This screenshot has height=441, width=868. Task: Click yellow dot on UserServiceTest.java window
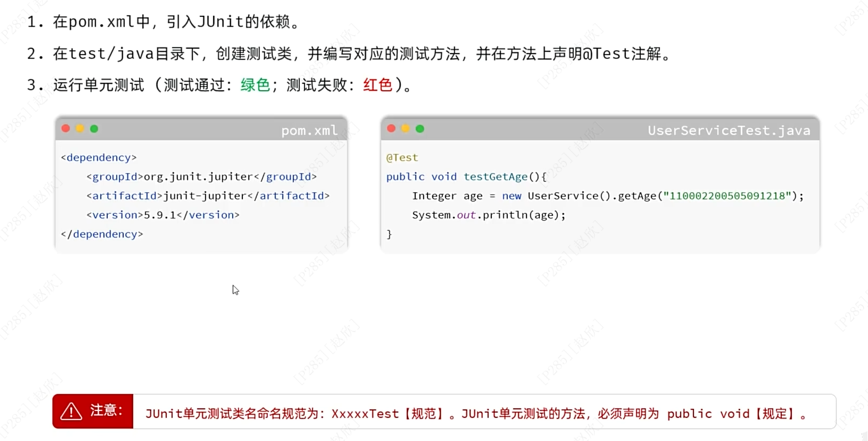(x=405, y=128)
